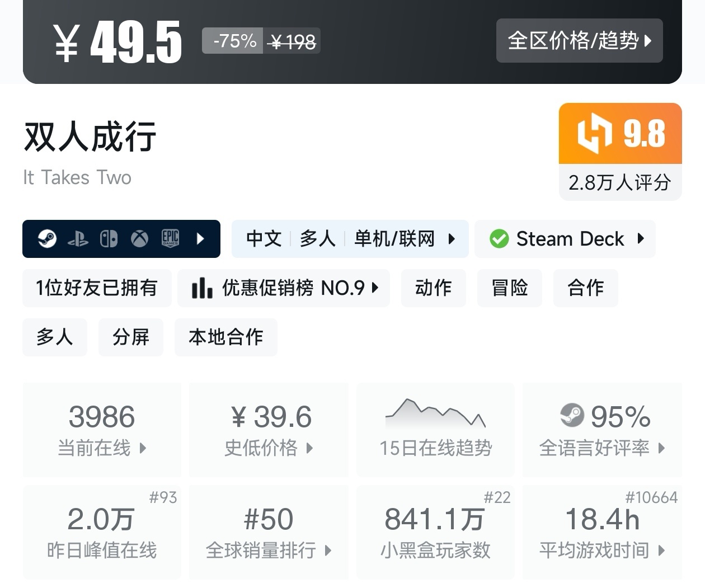Open the 18.4h 平均游戏时间 stat
This screenshot has width=705, height=588.
(602, 532)
